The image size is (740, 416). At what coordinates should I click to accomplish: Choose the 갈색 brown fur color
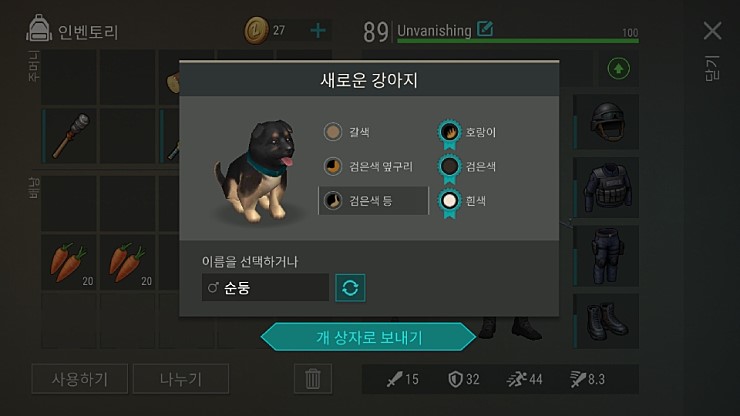point(347,132)
